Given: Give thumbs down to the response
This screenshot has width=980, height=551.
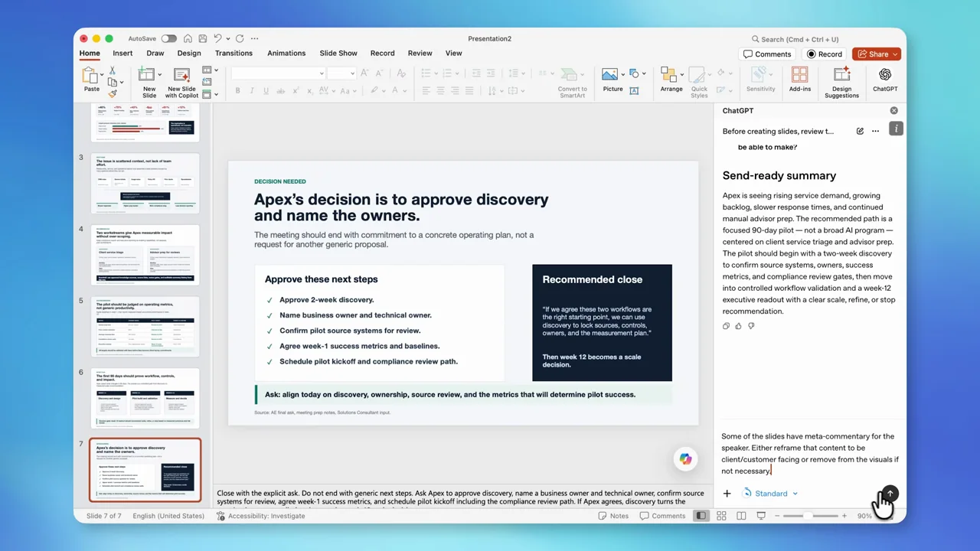Looking at the screenshot, I should [x=751, y=326].
